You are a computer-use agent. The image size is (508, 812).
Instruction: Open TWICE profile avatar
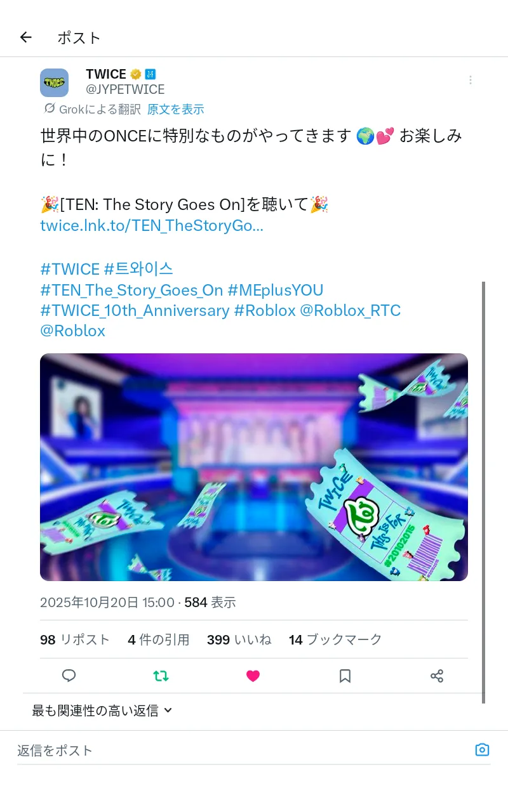point(54,82)
